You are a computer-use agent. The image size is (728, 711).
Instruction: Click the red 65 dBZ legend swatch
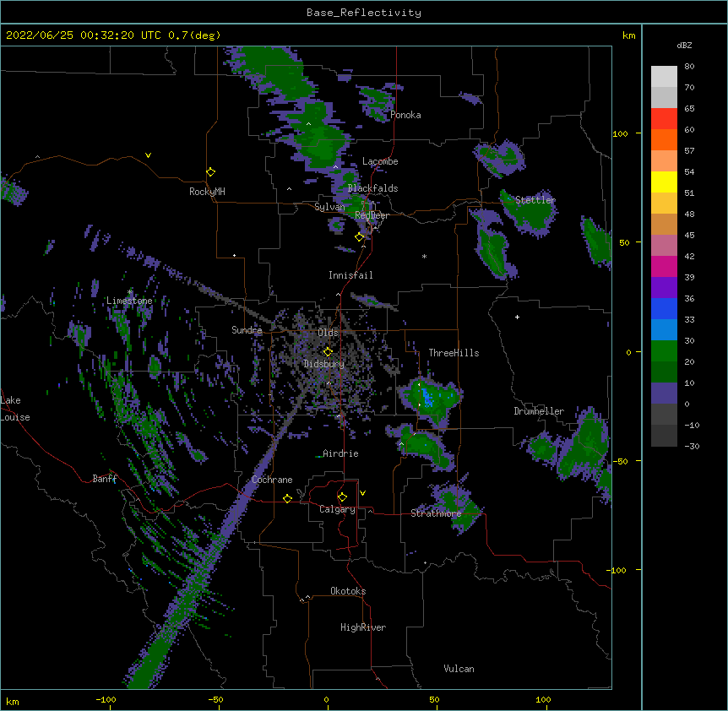pyautogui.click(x=664, y=119)
